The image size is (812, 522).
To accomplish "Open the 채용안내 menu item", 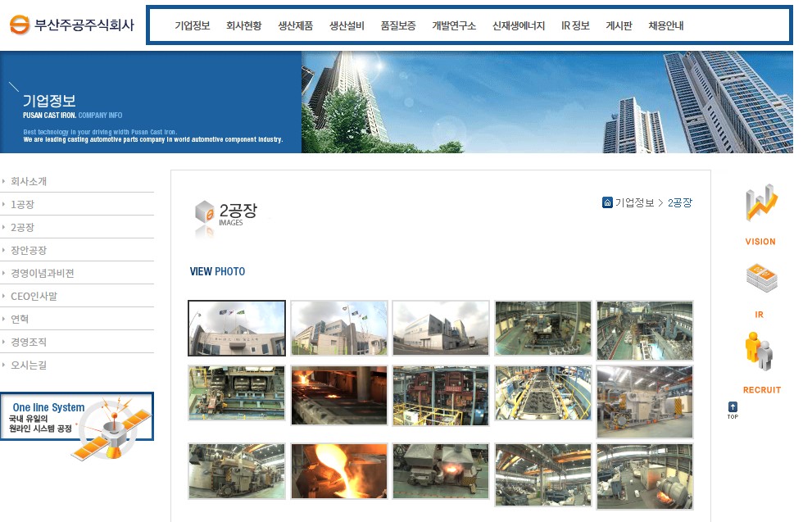I will pyautogui.click(x=665, y=25).
